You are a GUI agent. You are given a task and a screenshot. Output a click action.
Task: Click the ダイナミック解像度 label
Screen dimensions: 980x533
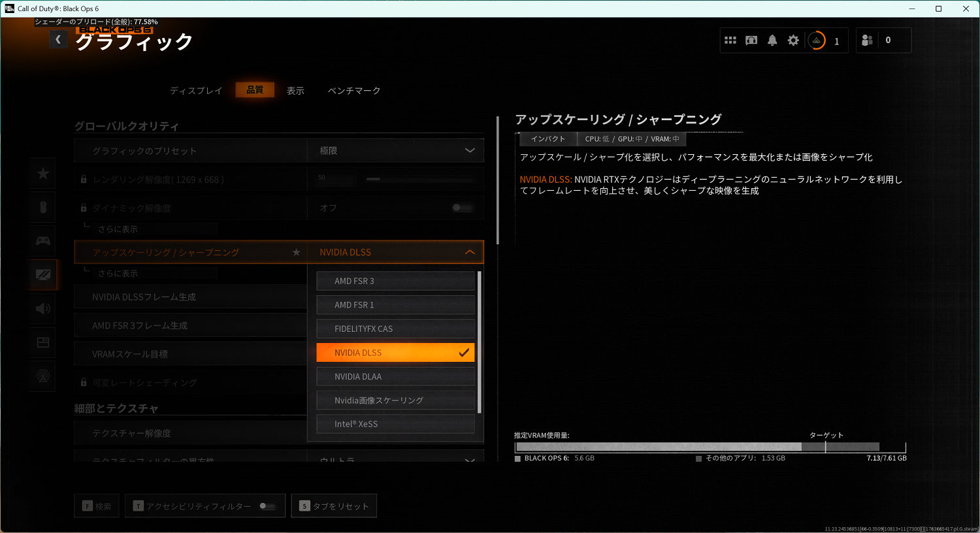point(131,208)
